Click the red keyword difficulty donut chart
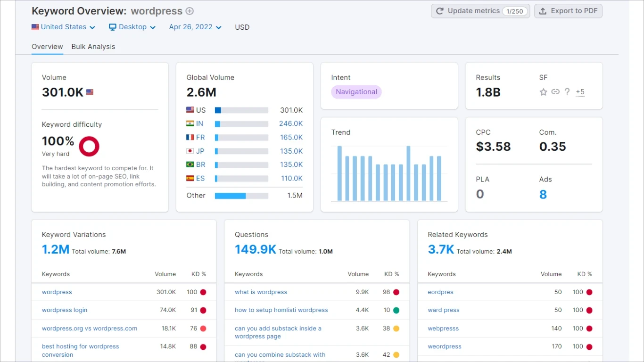 (x=89, y=146)
